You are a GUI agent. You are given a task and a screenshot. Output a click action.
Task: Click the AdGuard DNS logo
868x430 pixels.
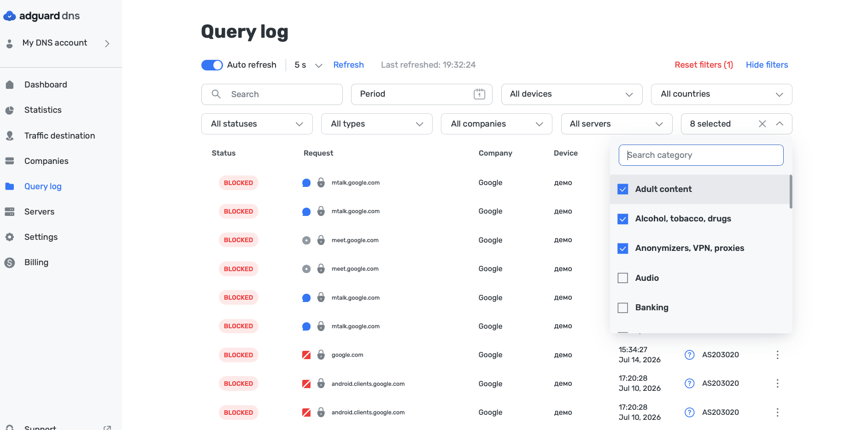click(x=41, y=16)
